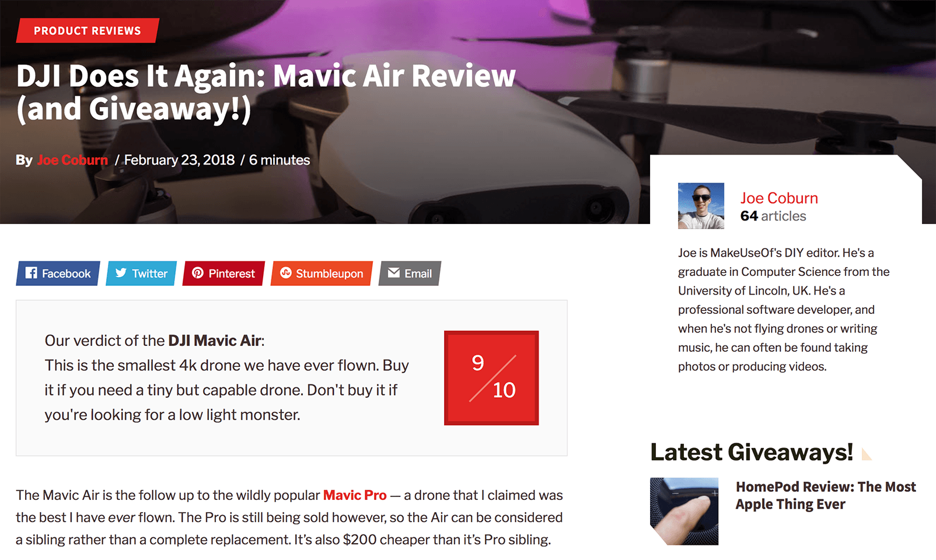Click the Stumbleupon logo icon
This screenshot has height=560, width=936.
coord(285,273)
